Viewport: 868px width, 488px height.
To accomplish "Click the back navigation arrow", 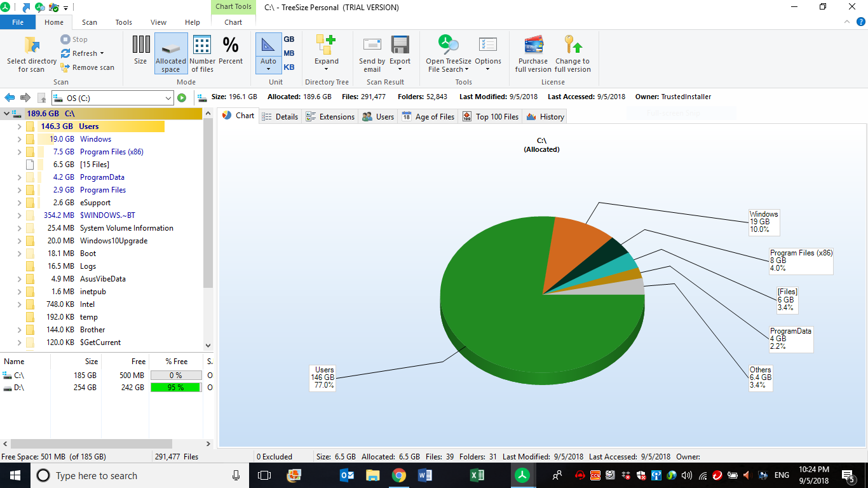I will point(10,98).
